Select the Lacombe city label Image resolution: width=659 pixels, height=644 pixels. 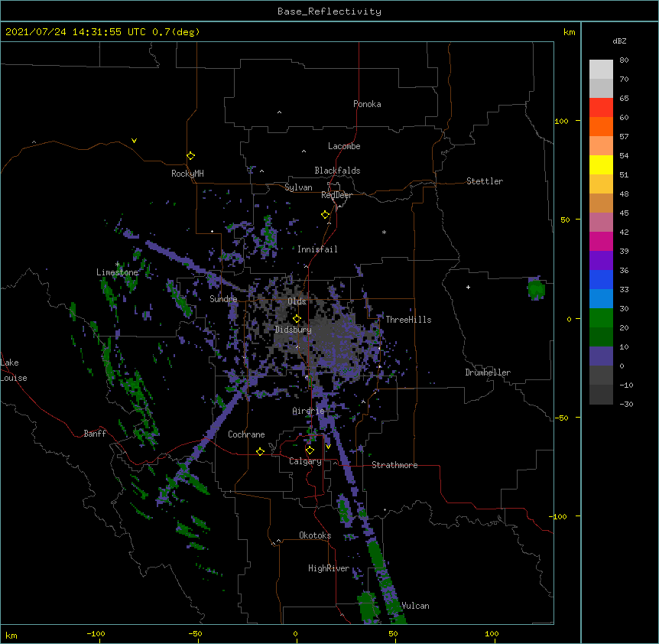tap(344, 146)
